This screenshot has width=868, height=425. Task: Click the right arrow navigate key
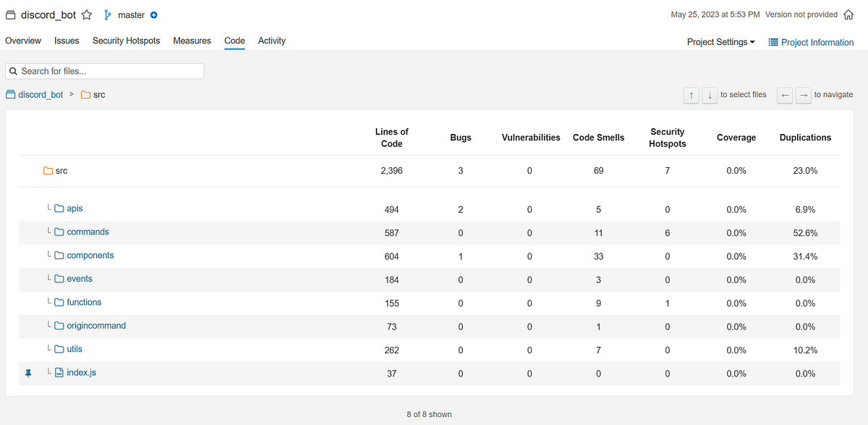[803, 96]
